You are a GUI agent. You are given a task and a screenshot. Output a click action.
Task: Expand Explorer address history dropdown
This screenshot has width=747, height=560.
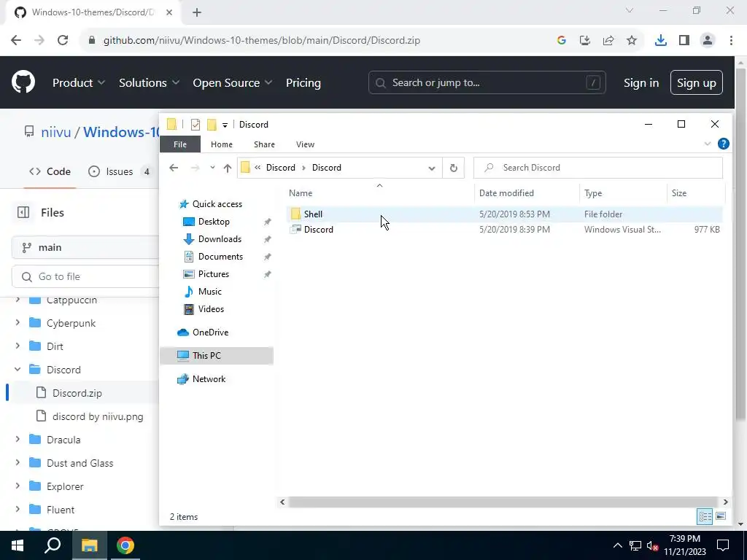[x=432, y=168]
